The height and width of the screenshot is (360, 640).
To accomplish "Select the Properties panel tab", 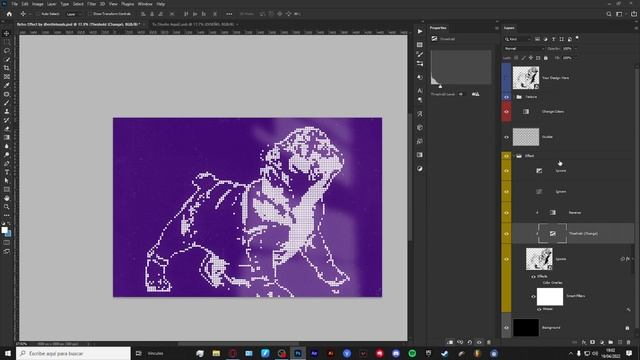I will coord(438,28).
